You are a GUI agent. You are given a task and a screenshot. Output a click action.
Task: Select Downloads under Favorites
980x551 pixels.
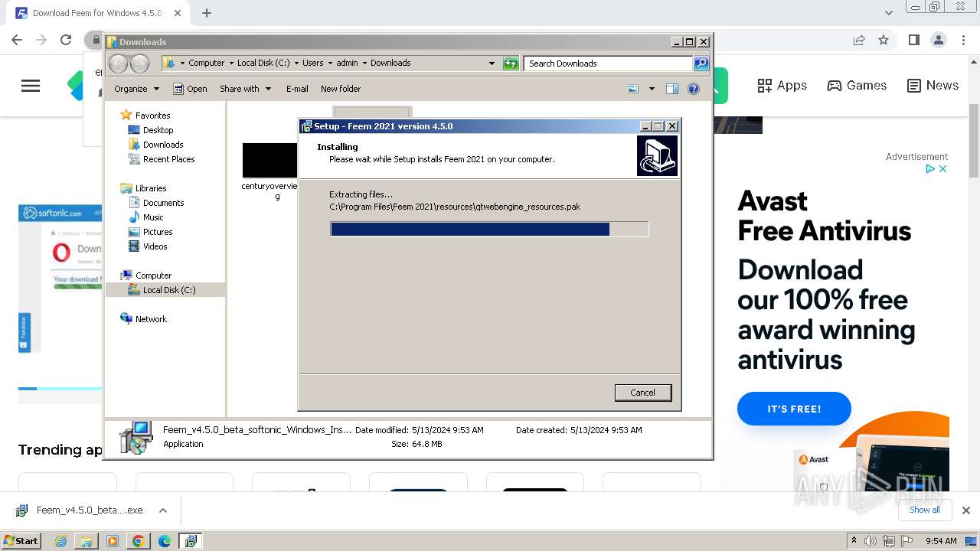click(x=163, y=145)
